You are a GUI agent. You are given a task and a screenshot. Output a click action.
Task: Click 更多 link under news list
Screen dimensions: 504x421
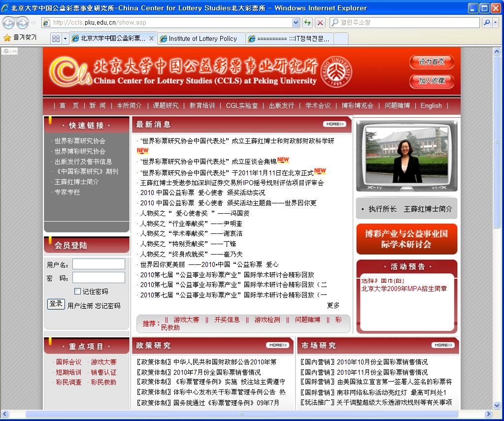click(x=333, y=305)
